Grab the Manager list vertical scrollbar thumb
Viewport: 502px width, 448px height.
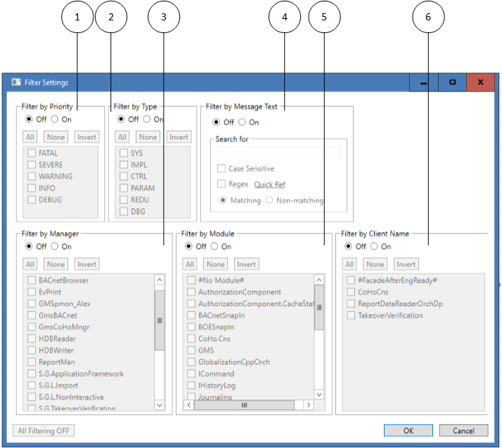coord(159,319)
